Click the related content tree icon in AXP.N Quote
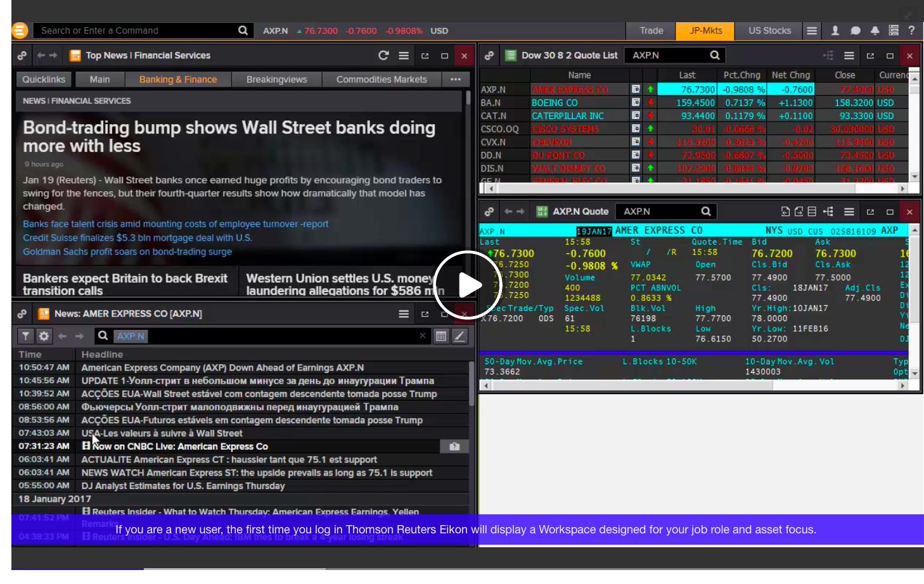Screen dimensions: 924x584 (x=828, y=212)
